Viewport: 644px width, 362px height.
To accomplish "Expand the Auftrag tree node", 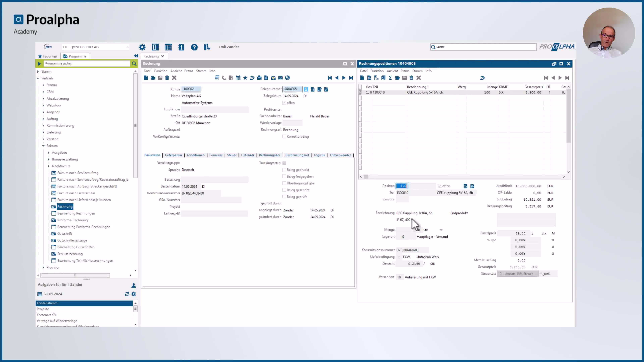I will pos(43,119).
